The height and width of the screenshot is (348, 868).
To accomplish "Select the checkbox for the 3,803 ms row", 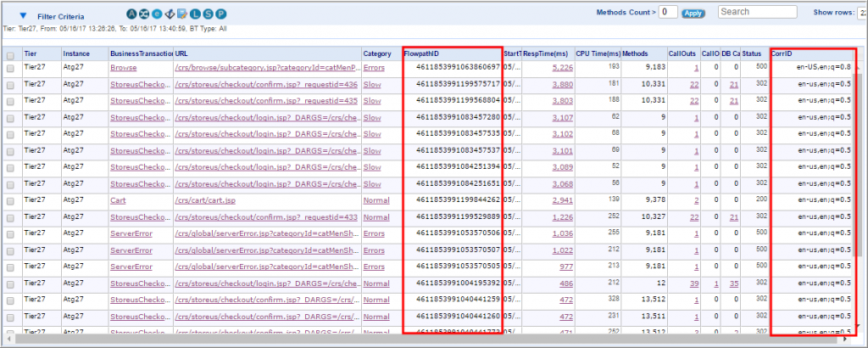I will pos(10,102).
